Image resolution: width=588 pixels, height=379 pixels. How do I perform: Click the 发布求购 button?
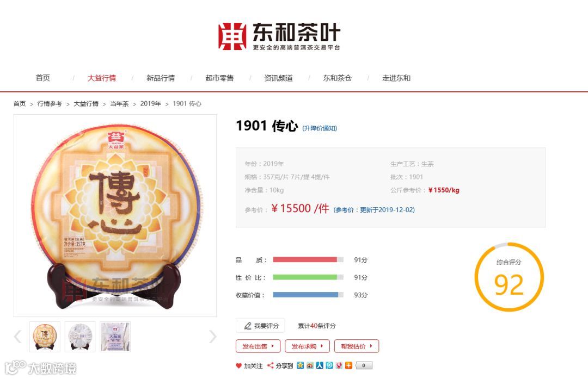point(307,346)
